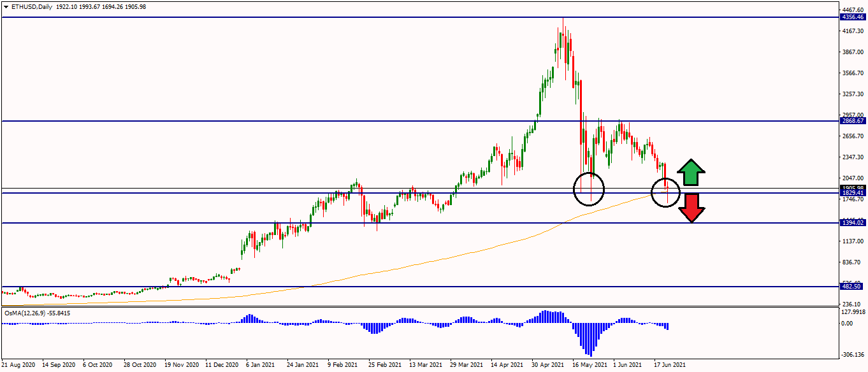Open the ETHUSD chart dropdown triangle
The height and width of the screenshot is (372, 868).
pyautogui.click(x=6, y=6)
